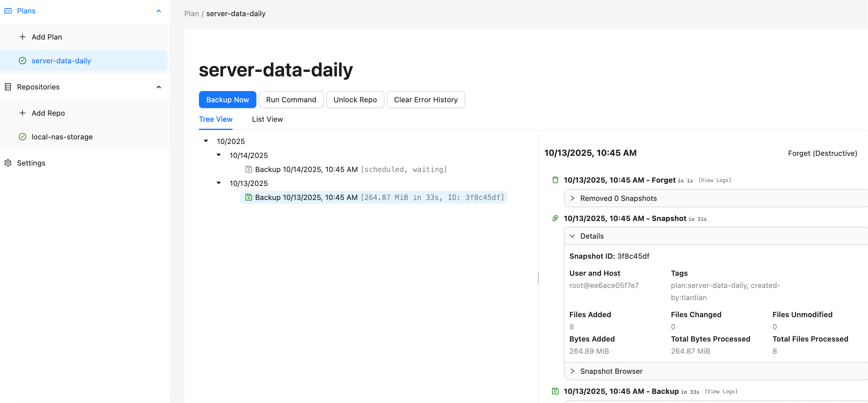Viewport: 868px width, 403px height.
Task: Click the 264.89 MiB Bytes Added value
Action: click(589, 351)
